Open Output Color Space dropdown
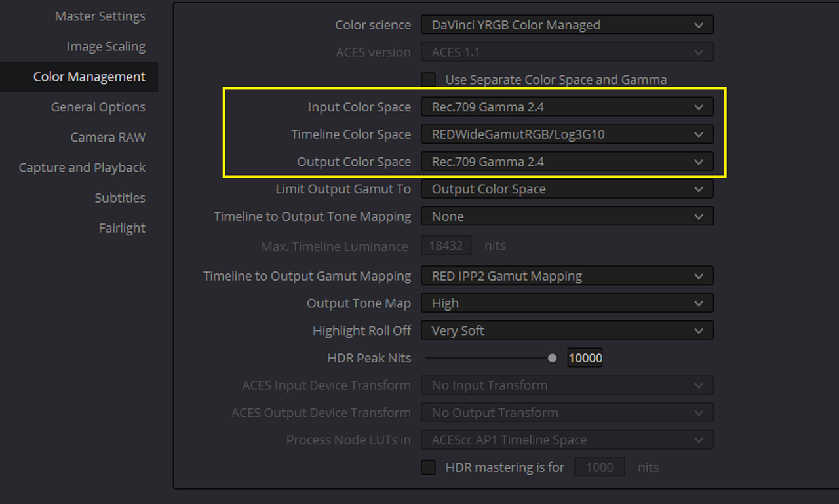 pyautogui.click(x=567, y=161)
